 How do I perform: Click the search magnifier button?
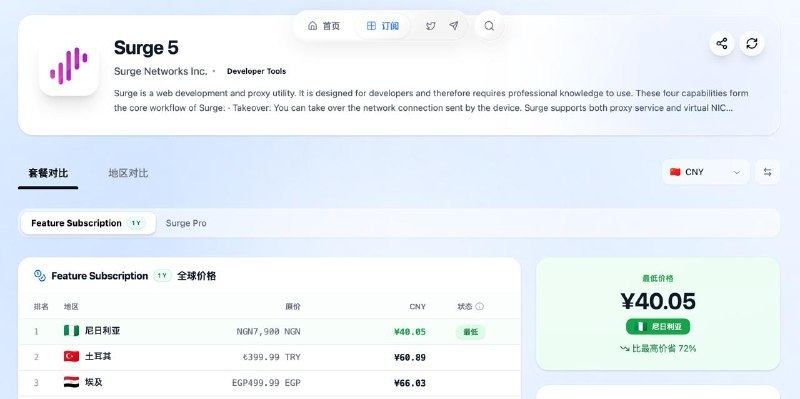coord(489,26)
